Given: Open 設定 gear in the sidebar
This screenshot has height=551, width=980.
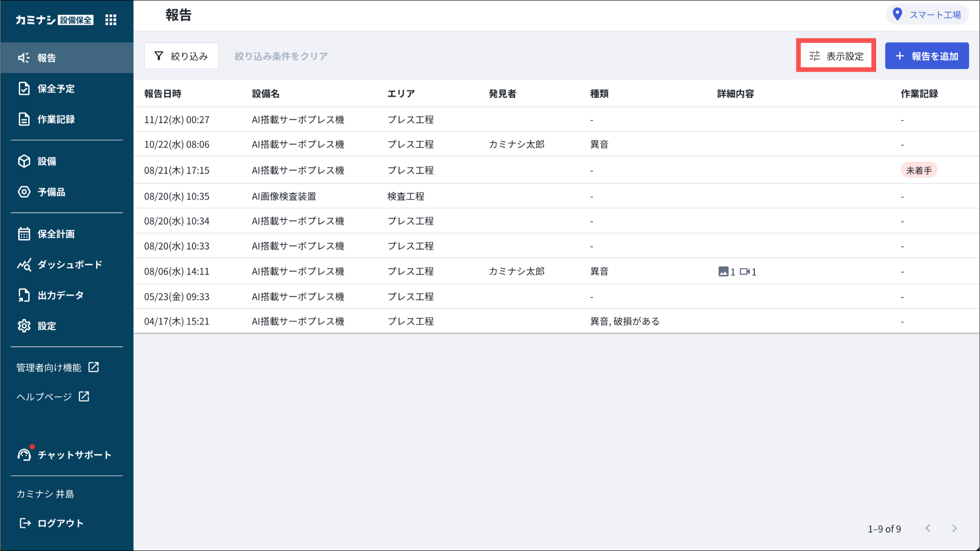Looking at the screenshot, I should [x=24, y=326].
